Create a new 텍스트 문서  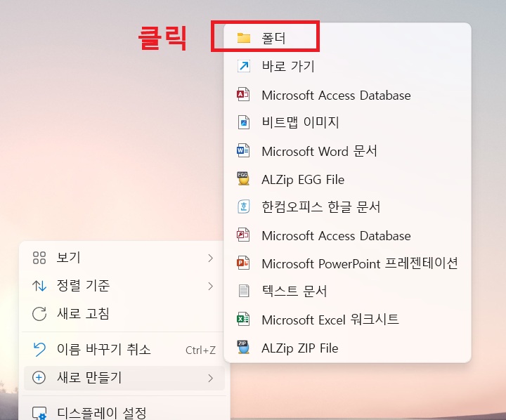point(347,291)
